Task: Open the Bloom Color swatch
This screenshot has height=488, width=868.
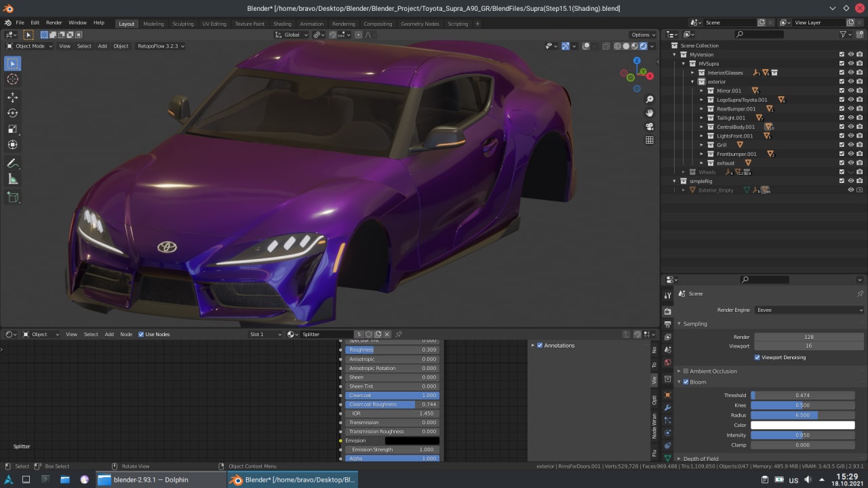Action: [803, 426]
